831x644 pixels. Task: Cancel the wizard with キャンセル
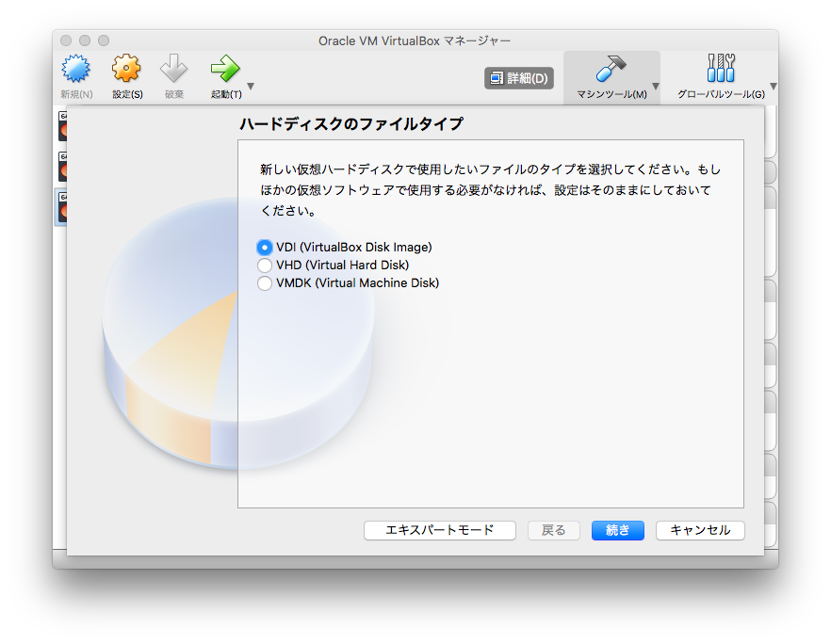(x=700, y=530)
